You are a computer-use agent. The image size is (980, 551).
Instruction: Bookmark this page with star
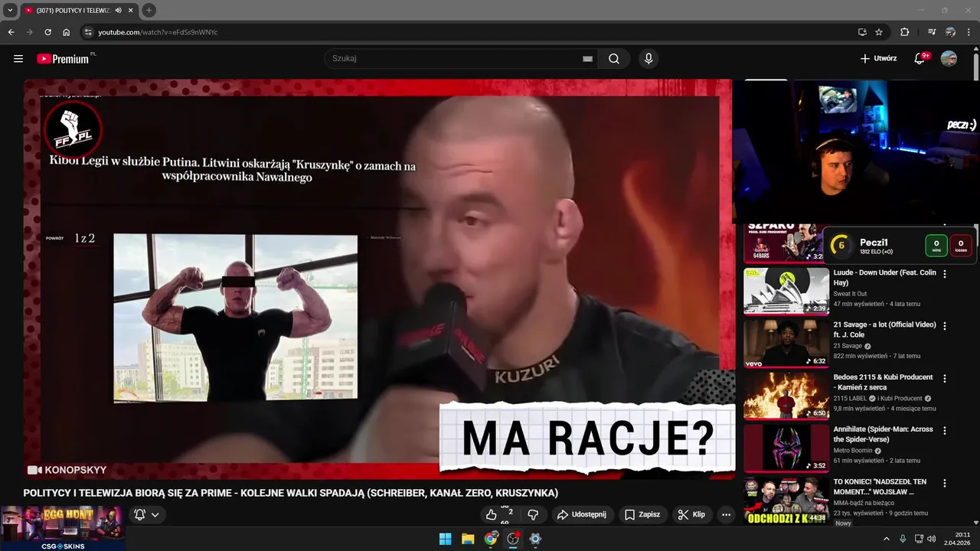point(879,32)
